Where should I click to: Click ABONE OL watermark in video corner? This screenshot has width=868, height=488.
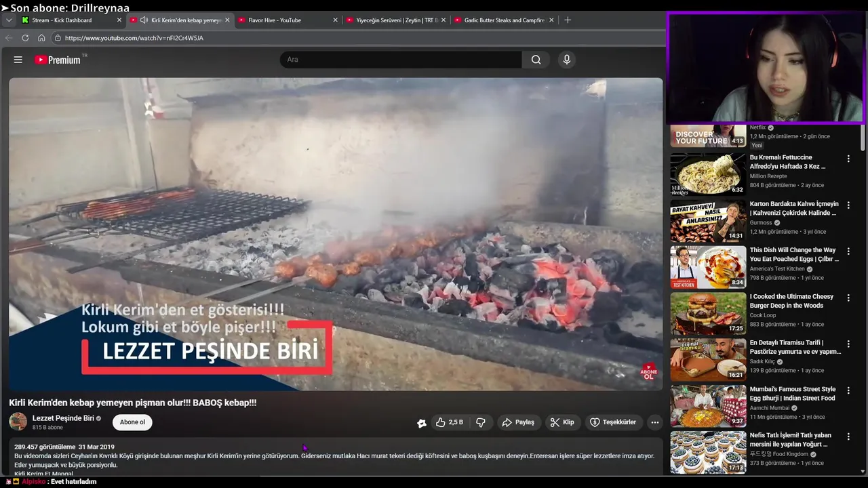click(648, 371)
